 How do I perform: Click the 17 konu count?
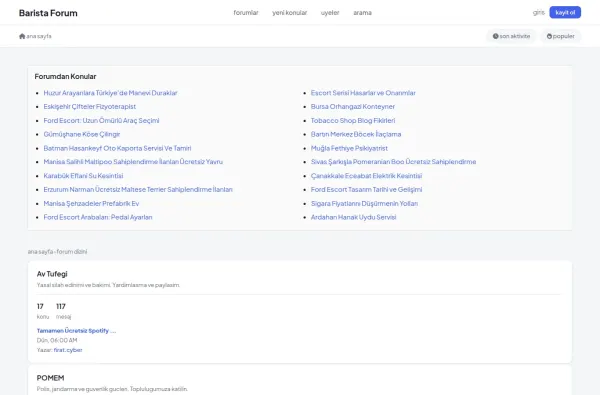click(x=42, y=311)
